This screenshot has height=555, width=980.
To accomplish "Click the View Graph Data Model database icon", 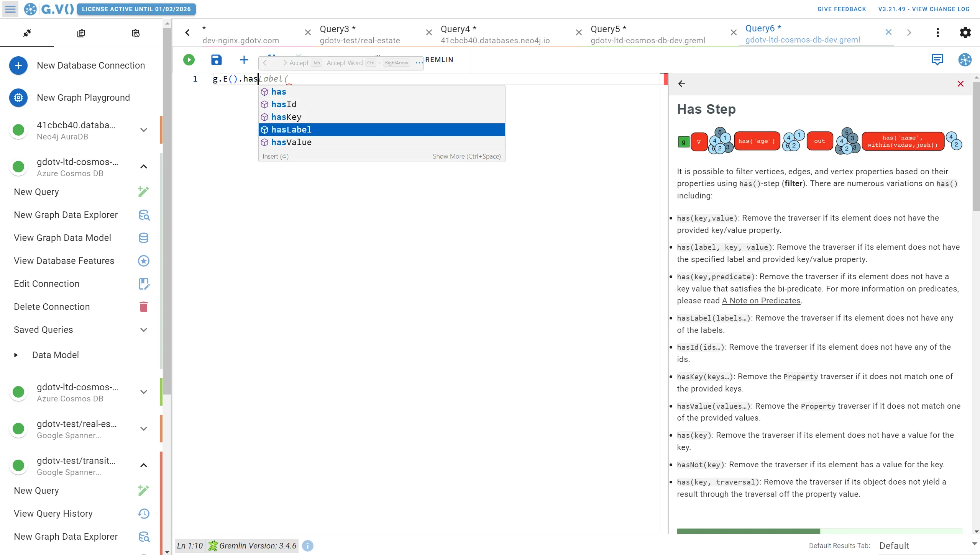I will (144, 238).
